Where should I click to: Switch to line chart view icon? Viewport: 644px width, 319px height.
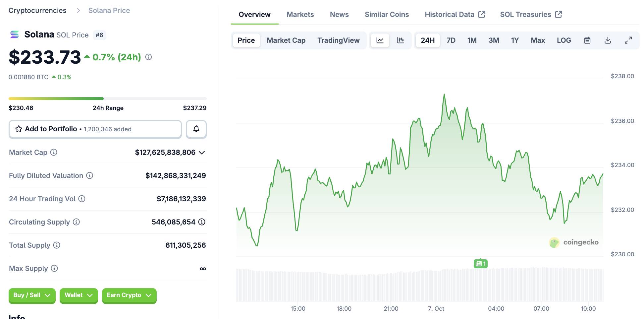pyautogui.click(x=380, y=40)
